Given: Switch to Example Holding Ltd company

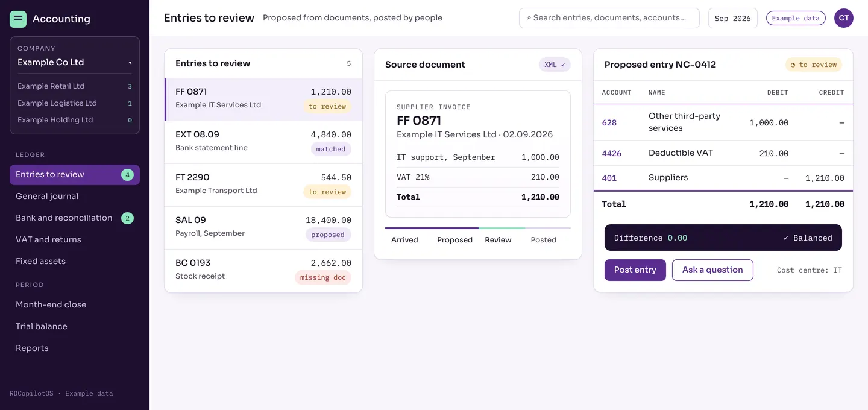Looking at the screenshot, I should pyautogui.click(x=75, y=120).
